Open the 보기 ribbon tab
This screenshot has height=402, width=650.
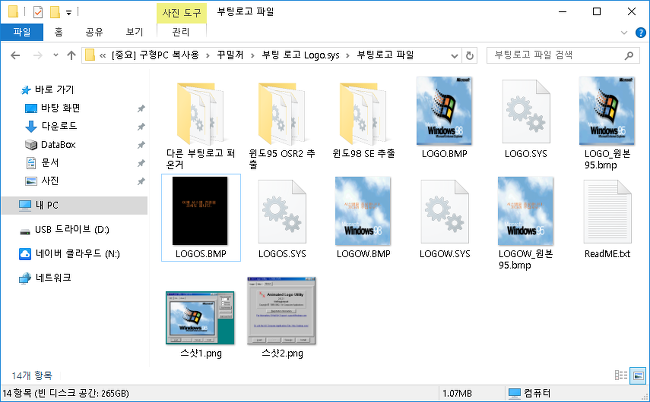click(x=134, y=32)
